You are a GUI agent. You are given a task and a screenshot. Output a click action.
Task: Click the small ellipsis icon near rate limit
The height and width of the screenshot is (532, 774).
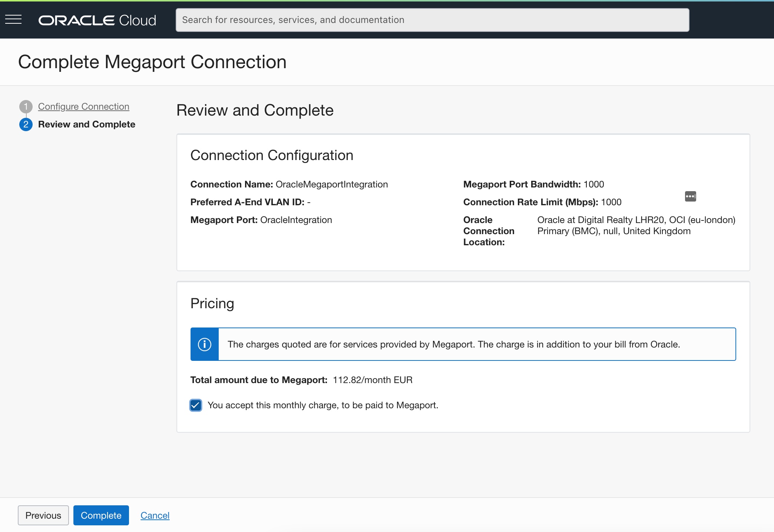[x=690, y=196]
